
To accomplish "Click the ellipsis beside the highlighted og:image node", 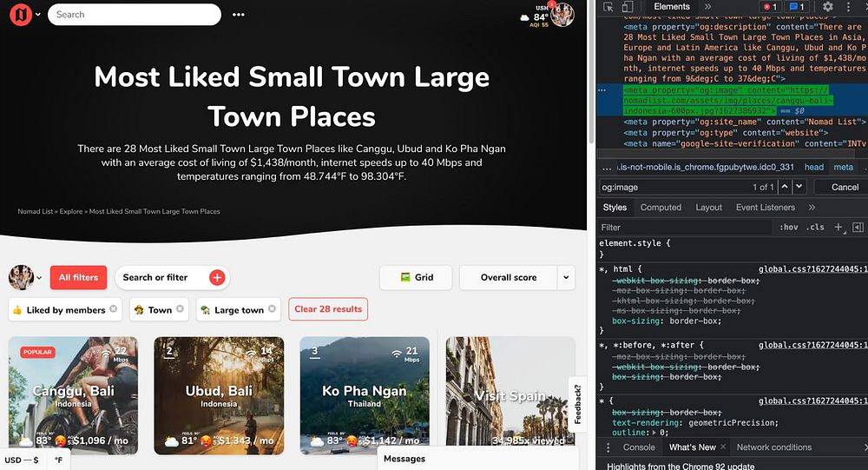I will coord(602,89).
